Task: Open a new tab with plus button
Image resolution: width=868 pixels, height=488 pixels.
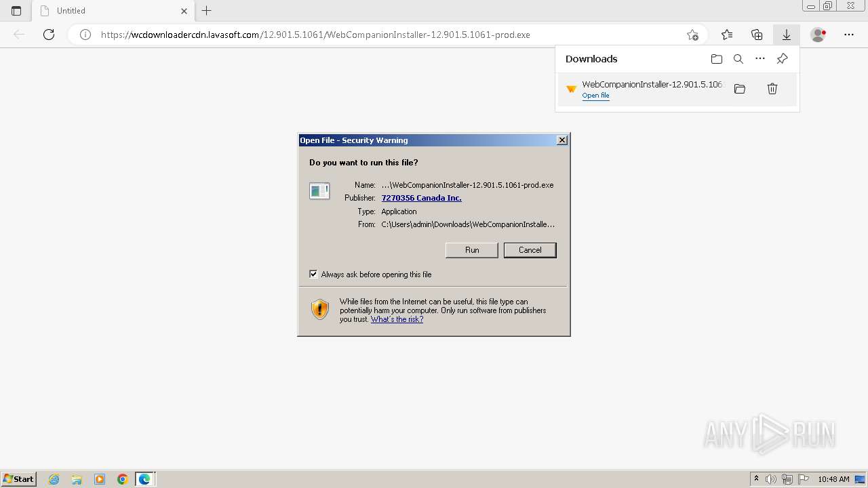Action: [x=207, y=11]
